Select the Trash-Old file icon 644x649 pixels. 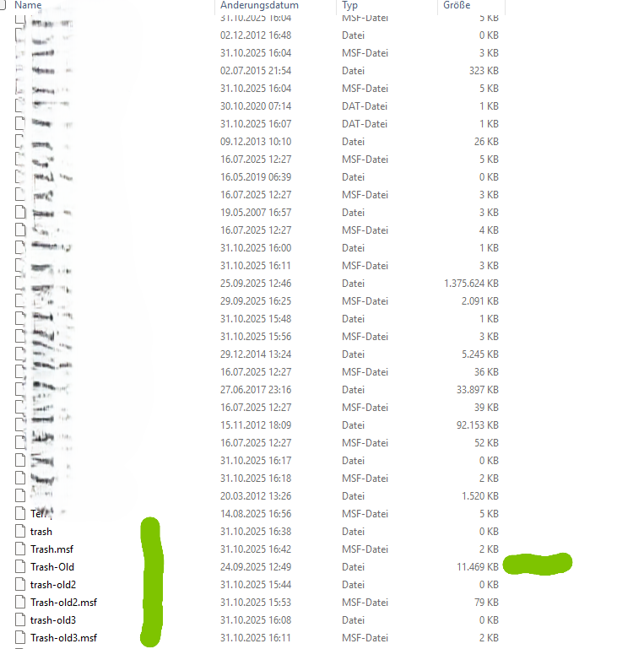(20, 566)
